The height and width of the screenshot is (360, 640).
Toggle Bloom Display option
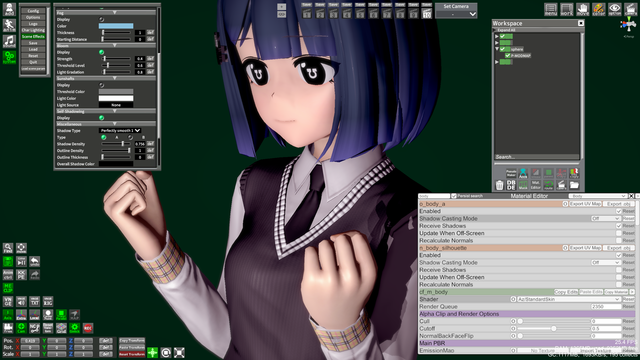tap(102, 52)
